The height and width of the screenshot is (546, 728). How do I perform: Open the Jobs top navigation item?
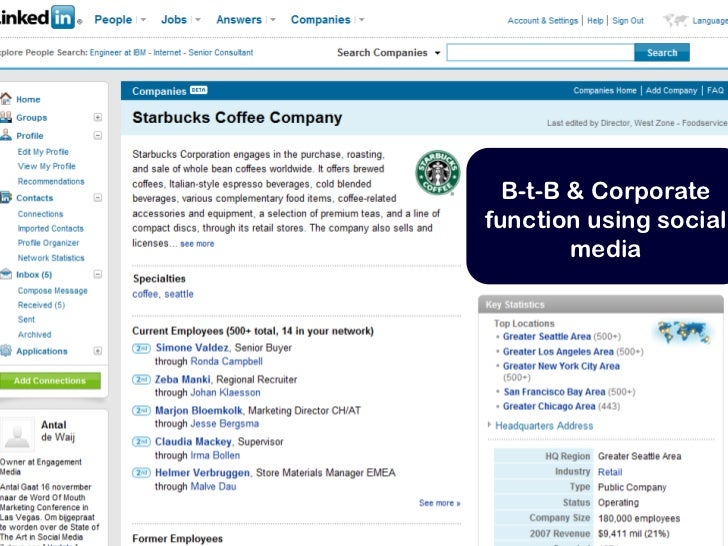point(174,20)
